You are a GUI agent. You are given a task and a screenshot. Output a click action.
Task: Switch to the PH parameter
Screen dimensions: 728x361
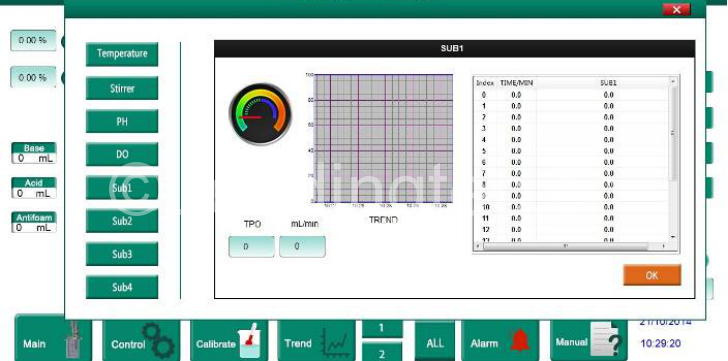coord(122,121)
